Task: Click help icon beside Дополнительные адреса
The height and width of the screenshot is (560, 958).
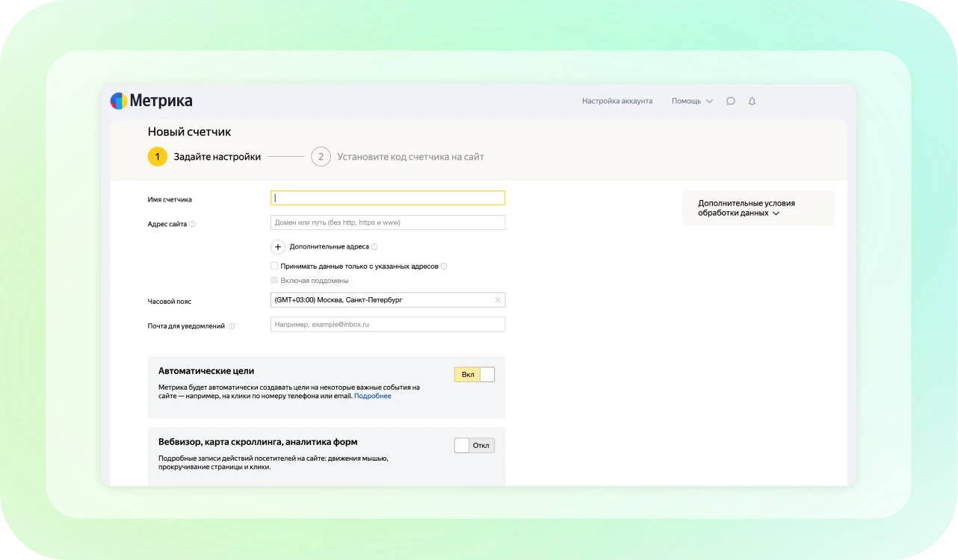Action: pos(374,246)
